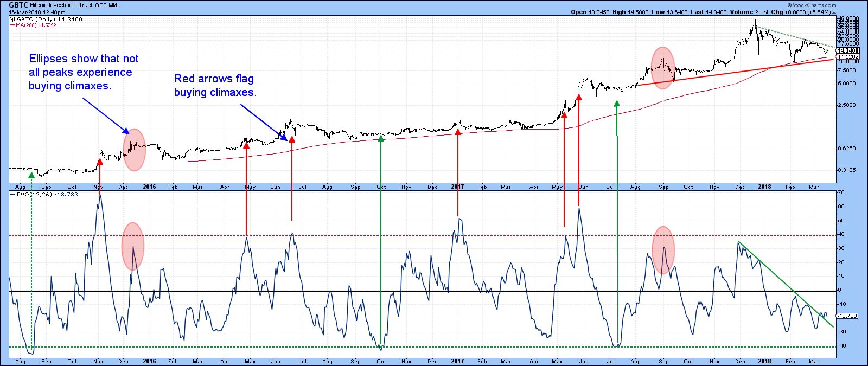Click the -30 label on the PVO axis
Screen dimensions: 868x366
843,332
